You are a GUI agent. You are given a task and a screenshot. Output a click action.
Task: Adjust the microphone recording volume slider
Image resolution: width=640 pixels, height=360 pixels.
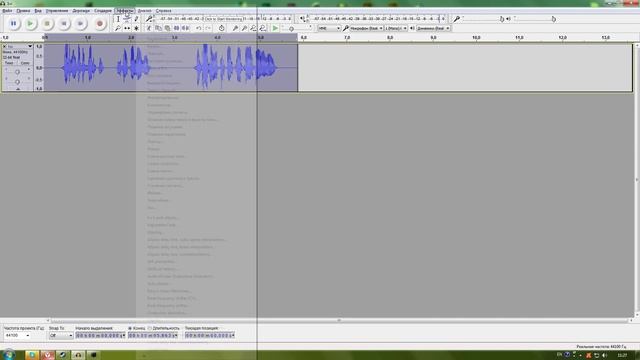coord(482,19)
